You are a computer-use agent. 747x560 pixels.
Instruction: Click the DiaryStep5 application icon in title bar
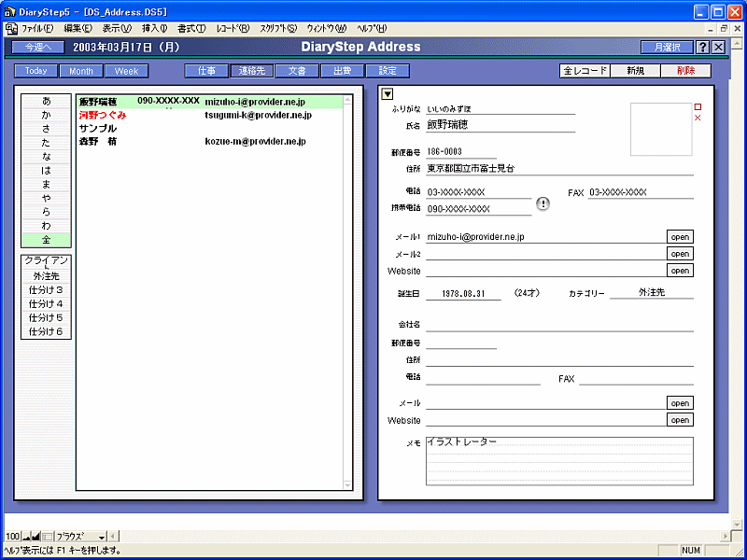[10, 11]
